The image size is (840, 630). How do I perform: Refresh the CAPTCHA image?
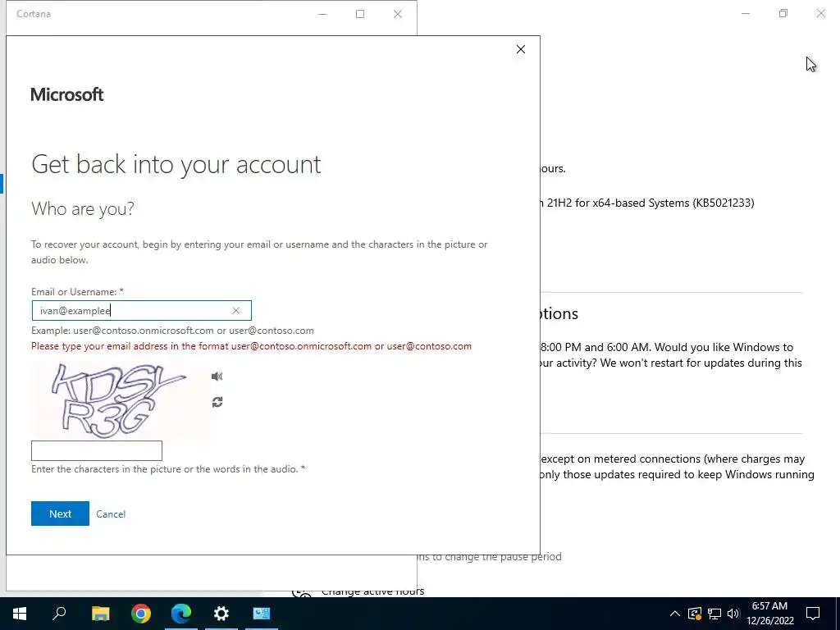(x=217, y=402)
